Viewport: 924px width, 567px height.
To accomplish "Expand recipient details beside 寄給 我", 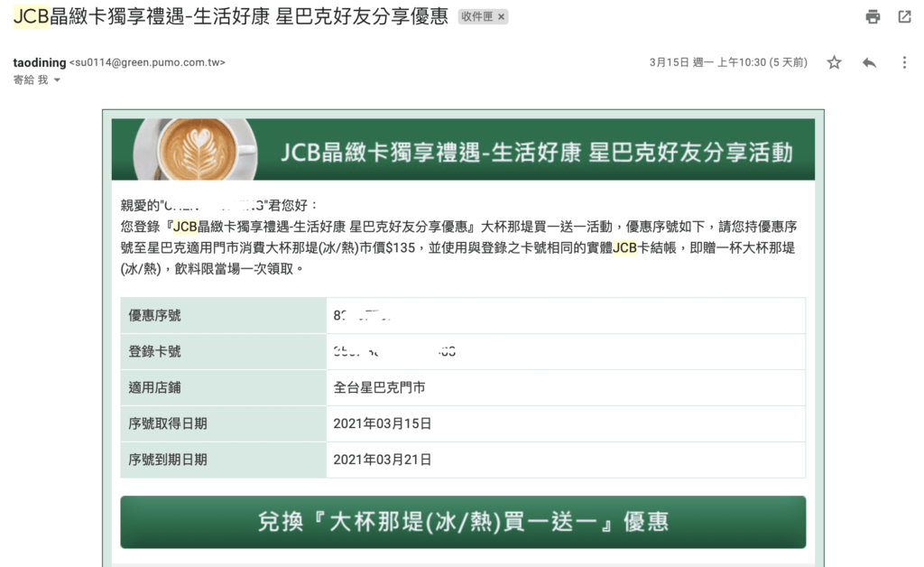I will [57, 80].
